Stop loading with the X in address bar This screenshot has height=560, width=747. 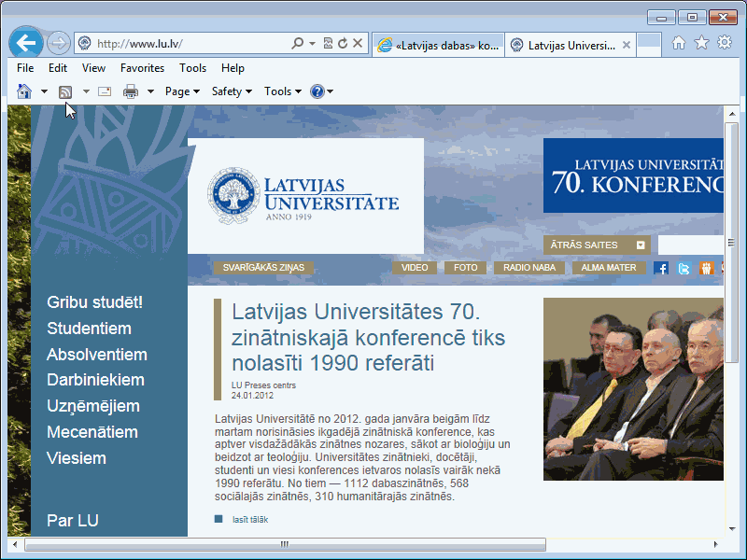coord(358,43)
